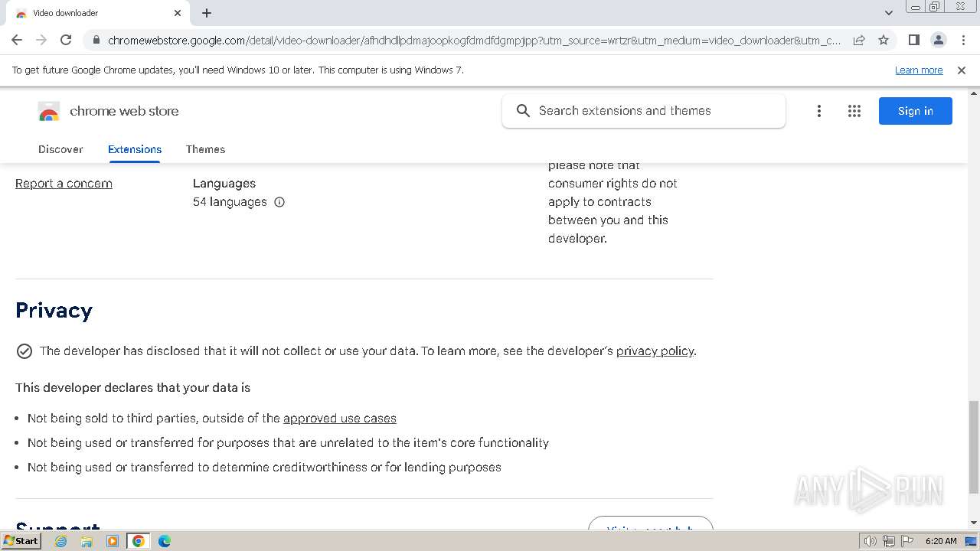Launch Internet Explorer from taskbar
The image size is (980, 551).
point(60,541)
